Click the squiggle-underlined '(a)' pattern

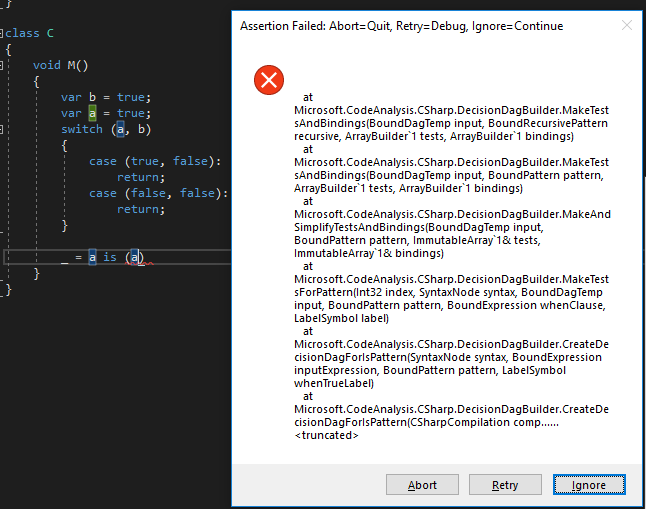pos(135,258)
